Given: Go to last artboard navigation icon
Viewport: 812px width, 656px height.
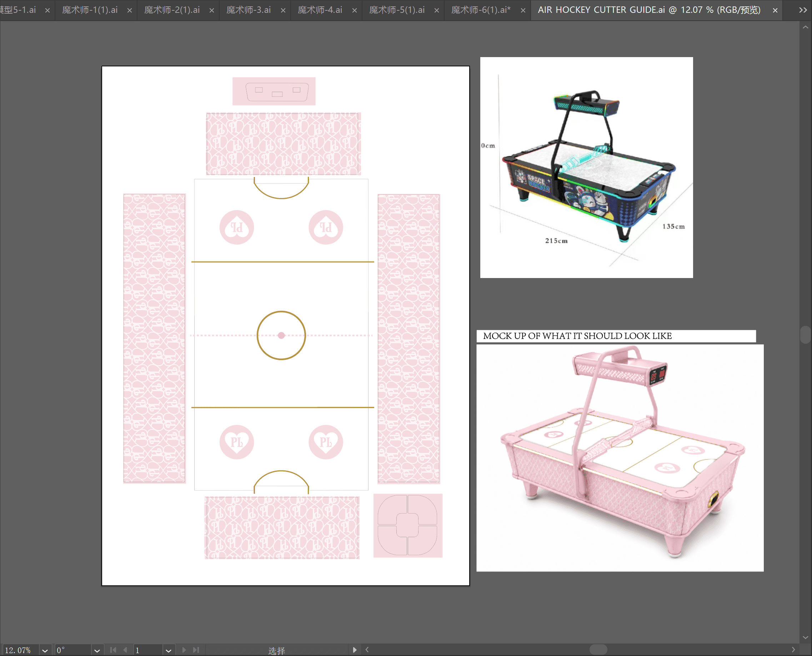Looking at the screenshot, I should click(196, 650).
